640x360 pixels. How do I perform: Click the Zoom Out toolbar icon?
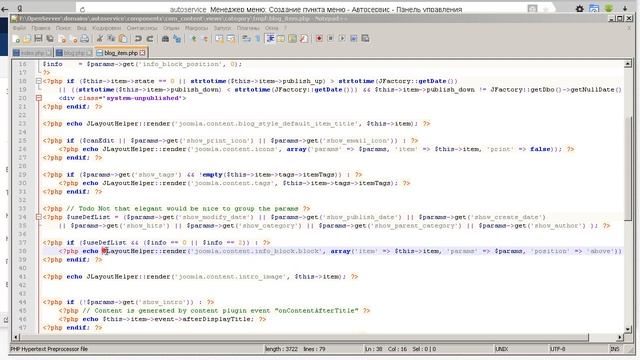(205, 39)
